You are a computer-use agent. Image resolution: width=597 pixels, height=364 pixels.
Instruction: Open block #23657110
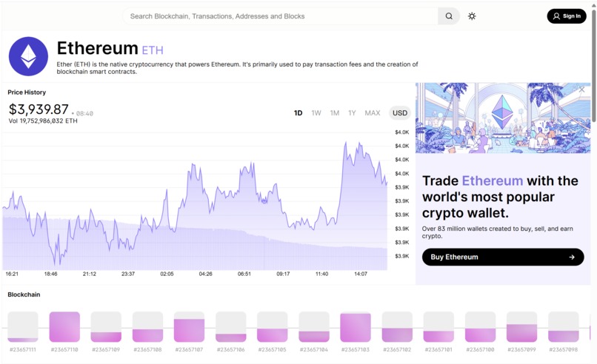click(x=64, y=327)
